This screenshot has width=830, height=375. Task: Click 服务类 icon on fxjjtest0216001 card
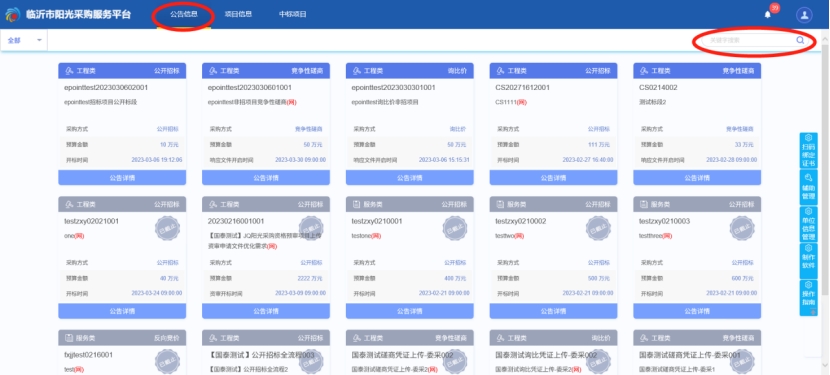pos(69,338)
